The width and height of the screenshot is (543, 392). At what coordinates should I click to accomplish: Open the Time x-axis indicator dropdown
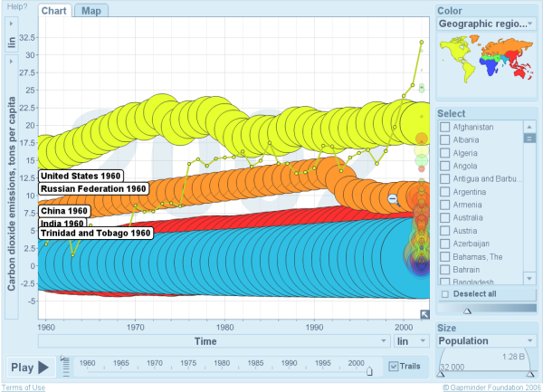pyautogui.click(x=214, y=341)
